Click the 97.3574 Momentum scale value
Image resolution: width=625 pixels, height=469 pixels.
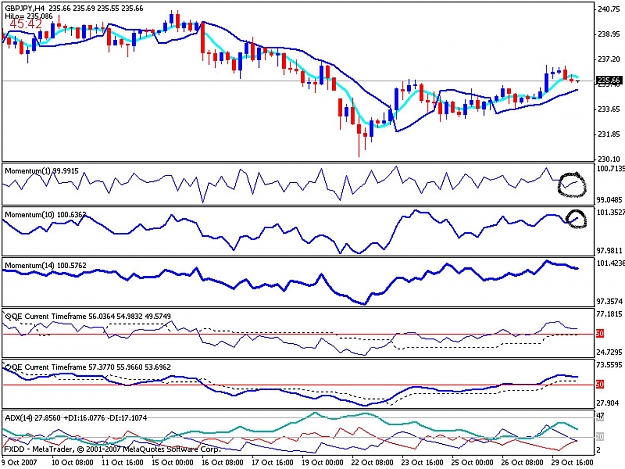pos(609,302)
